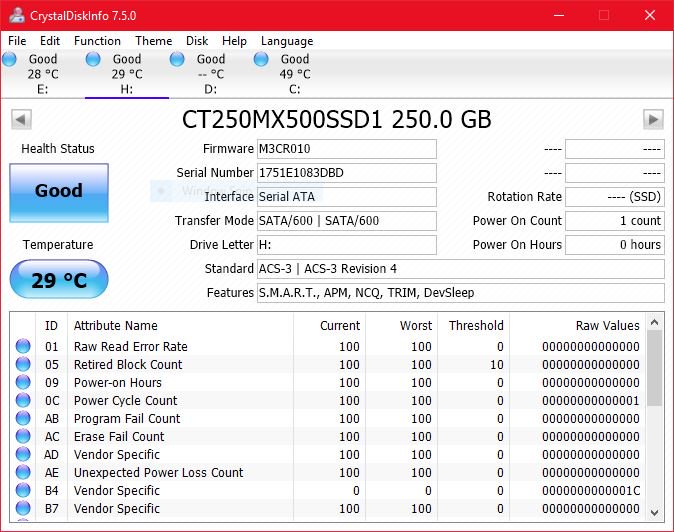Click scrollbar up arrow in attribute list
The width and height of the screenshot is (674, 532).
coord(654,322)
